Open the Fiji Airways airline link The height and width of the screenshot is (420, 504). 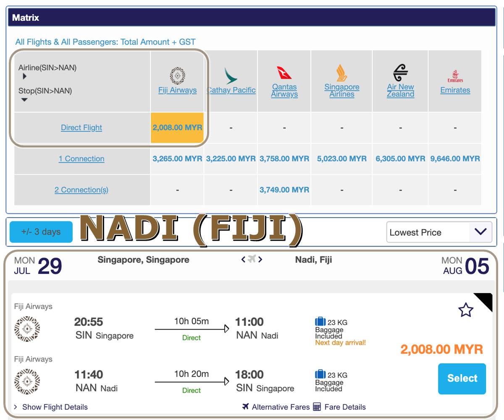pos(177,90)
